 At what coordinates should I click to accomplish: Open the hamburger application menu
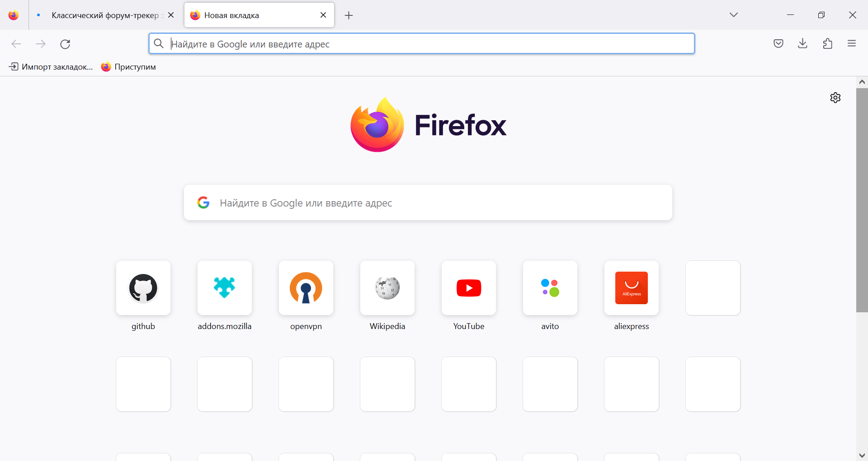point(852,43)
